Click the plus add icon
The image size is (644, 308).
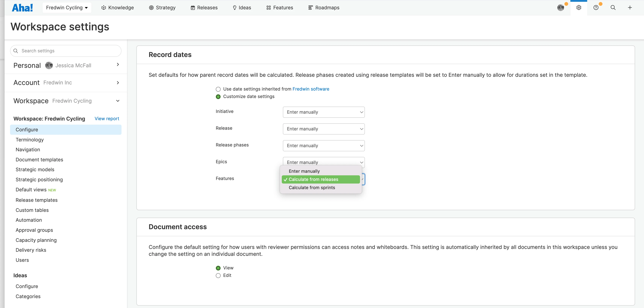click(630, 8)
